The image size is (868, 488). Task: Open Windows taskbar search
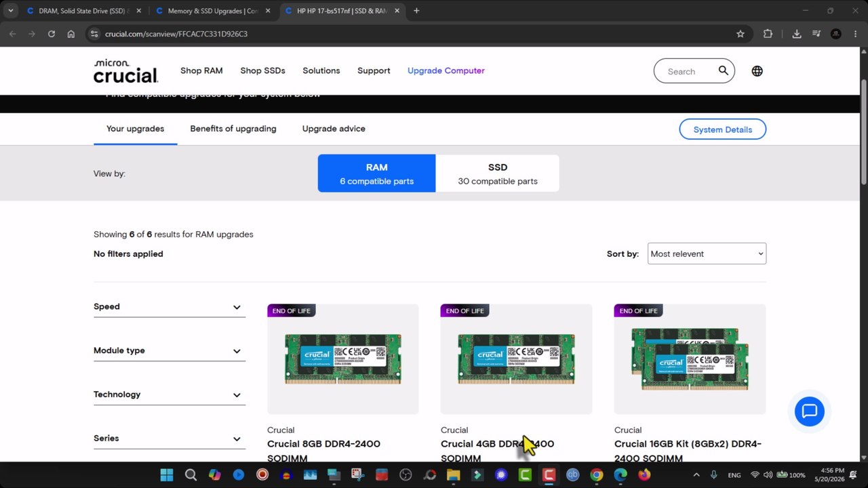pyautogui.click(x=191, y=475)
